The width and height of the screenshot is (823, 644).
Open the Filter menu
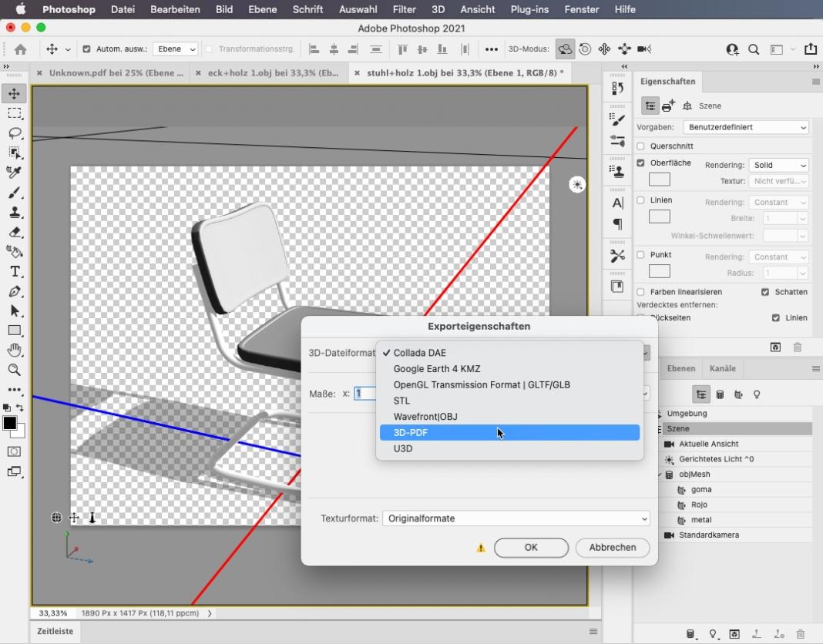click(x=404, y=9)
